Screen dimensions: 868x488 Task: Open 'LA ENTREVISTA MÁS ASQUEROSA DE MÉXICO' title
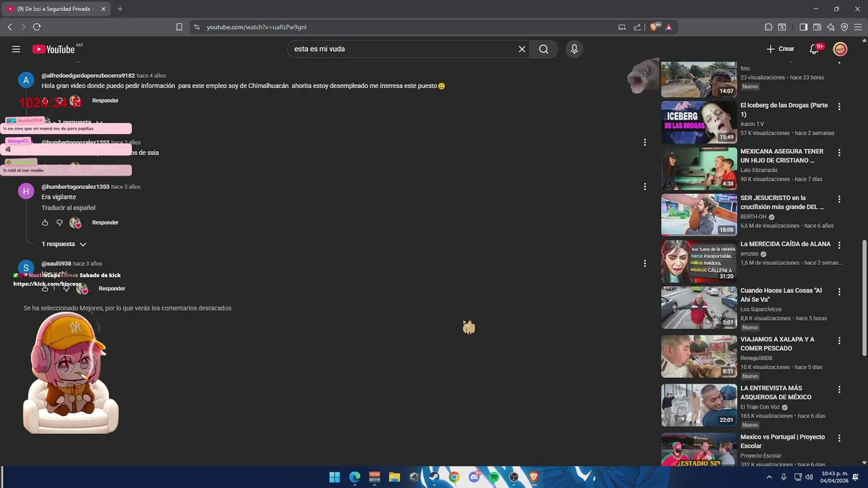point(776,392)
